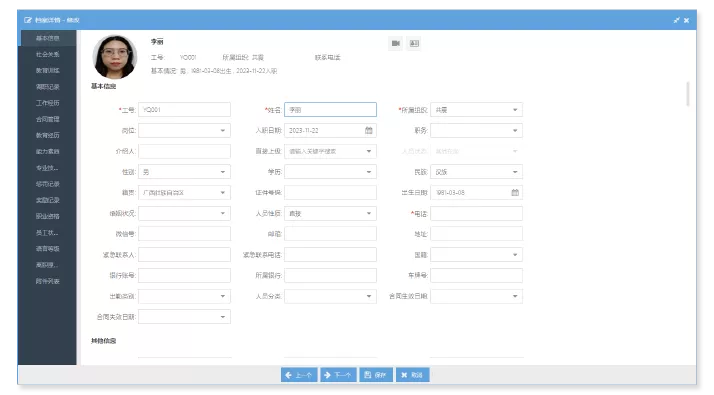Image resolution: width=714 pixels, height=395 pixels.
Task: Open calendar picker for 入职日期 field
Action: [x=369, y=130]
